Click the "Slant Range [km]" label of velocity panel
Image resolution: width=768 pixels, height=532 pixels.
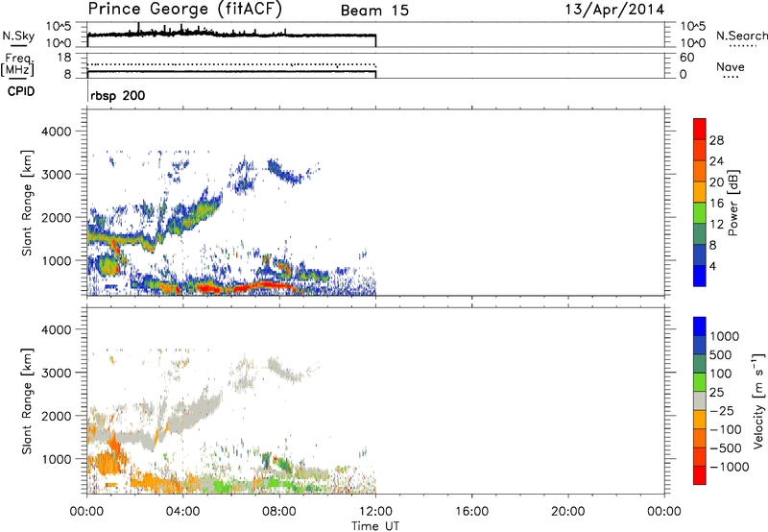pyautogui.click(x=27, y=401)
